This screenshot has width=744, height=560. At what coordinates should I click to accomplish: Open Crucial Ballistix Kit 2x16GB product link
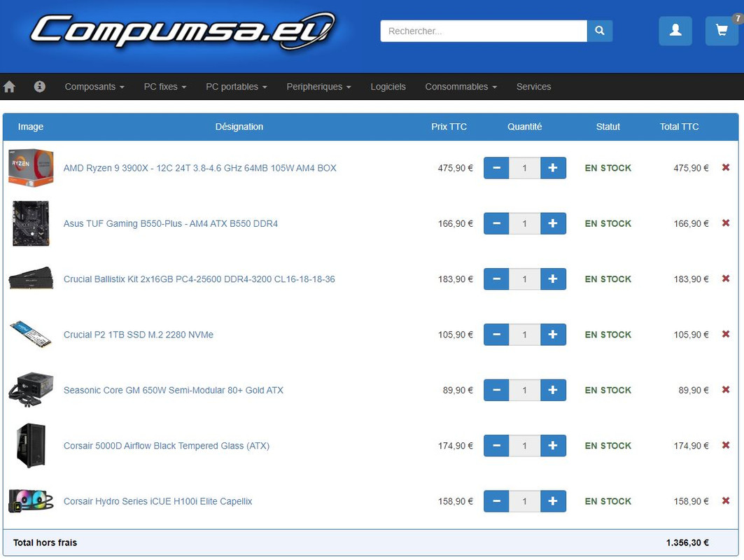pyautogui.click(x=199, y=279)
